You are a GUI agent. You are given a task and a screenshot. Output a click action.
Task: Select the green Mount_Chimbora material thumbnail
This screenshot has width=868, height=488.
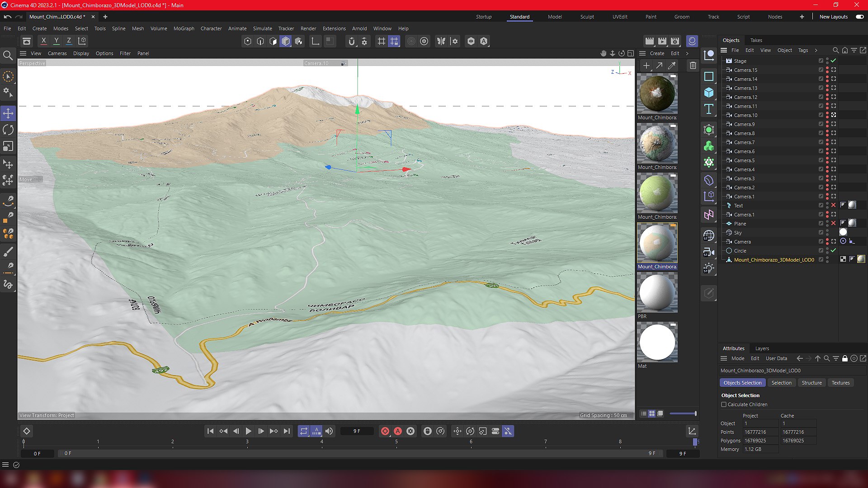657,193
